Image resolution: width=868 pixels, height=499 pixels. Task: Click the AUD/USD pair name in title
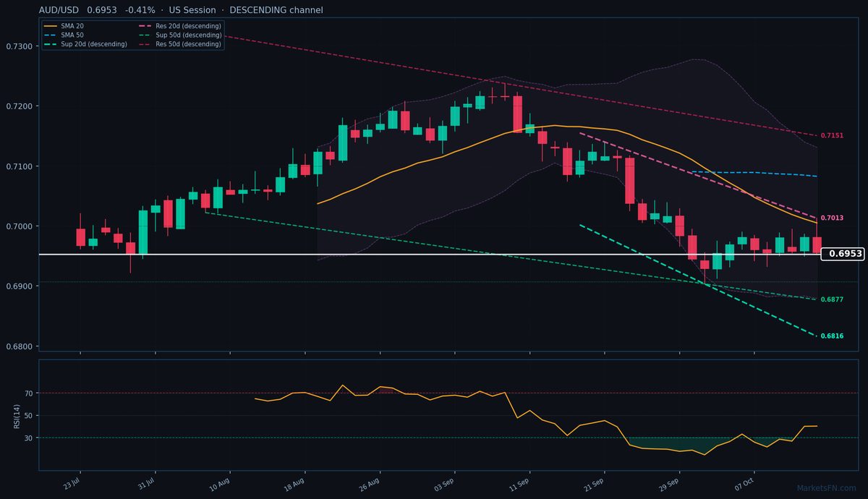click(60, 10)
